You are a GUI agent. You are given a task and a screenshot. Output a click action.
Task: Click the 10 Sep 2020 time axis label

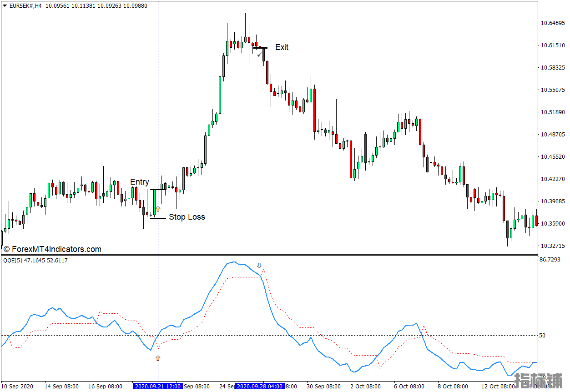pos(17,387)
